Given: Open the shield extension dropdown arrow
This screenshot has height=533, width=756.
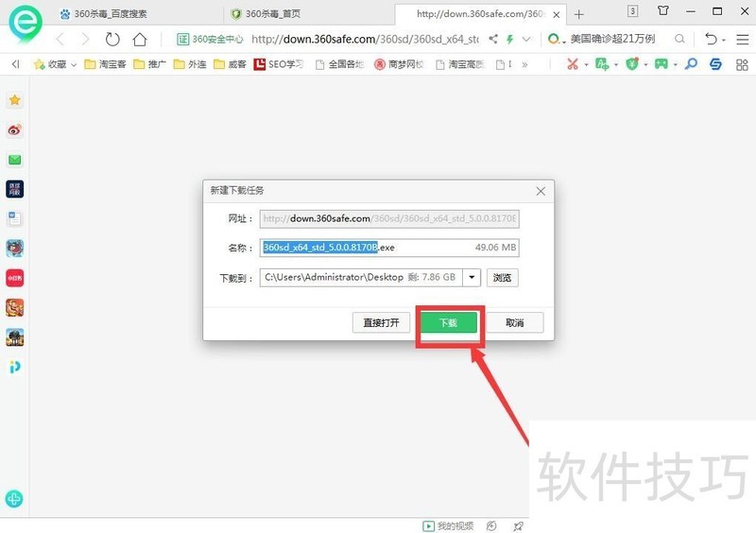Looking at the screenshot, I should [x=645, y=64].
